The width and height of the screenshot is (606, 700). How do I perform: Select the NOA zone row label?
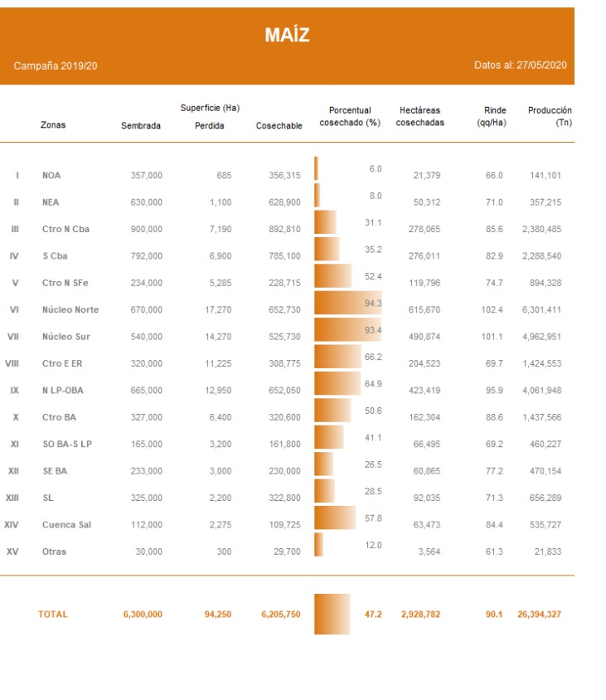pyautogui.click(x=51, y=176)
